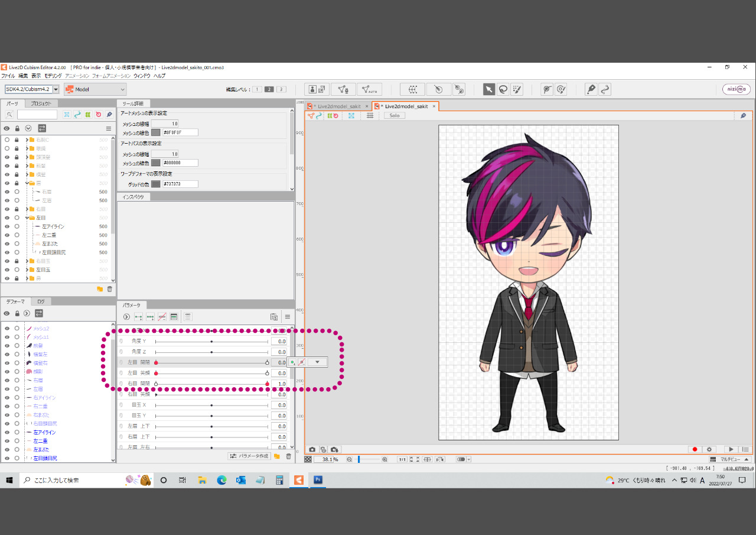Screen dimensions: 756x535
Task: Click the 右目 開閉 value field
Action: (279, 384)
